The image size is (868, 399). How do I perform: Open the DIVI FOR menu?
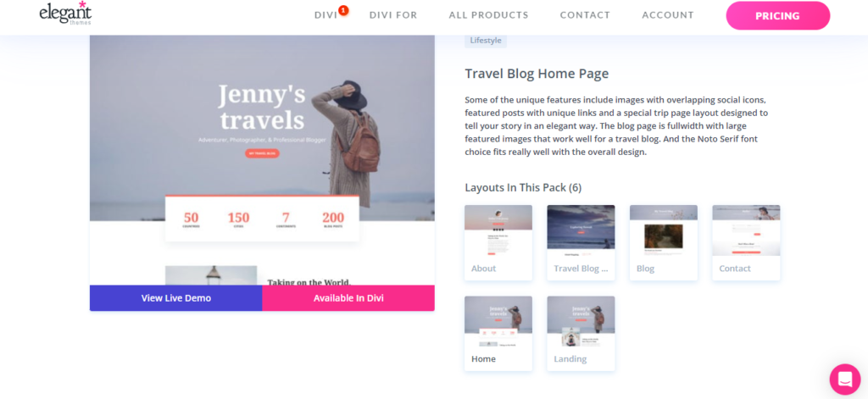click(393, 15)
